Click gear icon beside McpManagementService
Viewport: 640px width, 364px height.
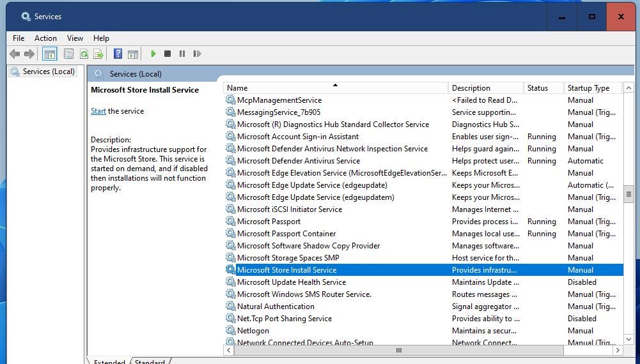pyautogui.click(x=231, y=100)
